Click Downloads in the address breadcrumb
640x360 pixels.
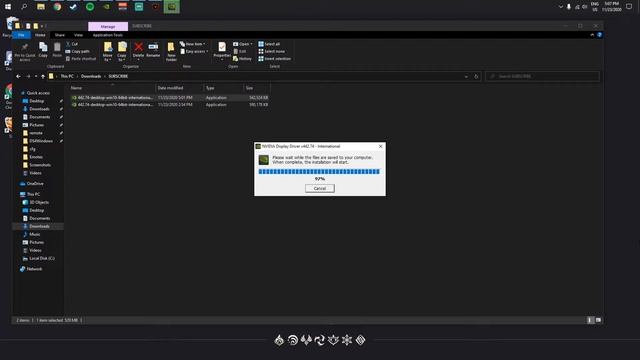pos(91,76)
